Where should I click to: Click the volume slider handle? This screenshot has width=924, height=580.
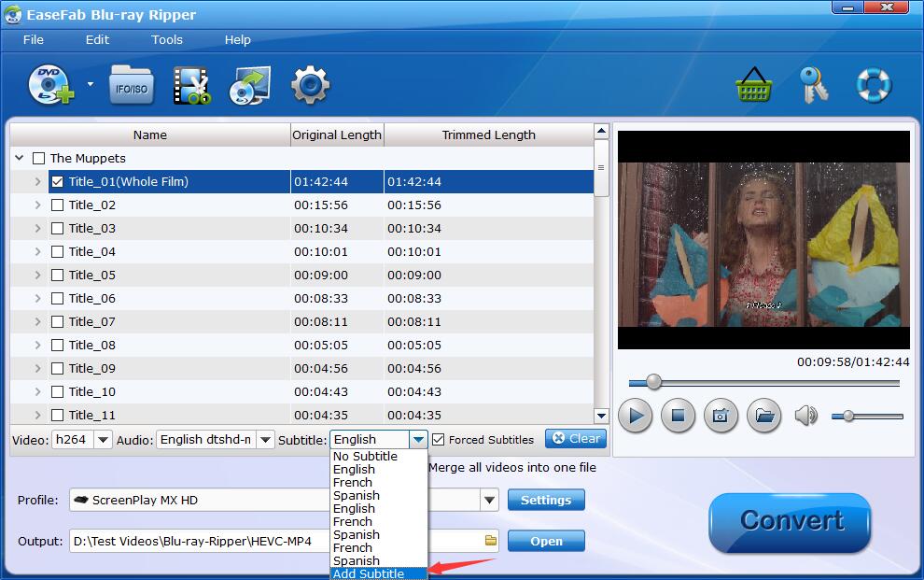point(848,417)
